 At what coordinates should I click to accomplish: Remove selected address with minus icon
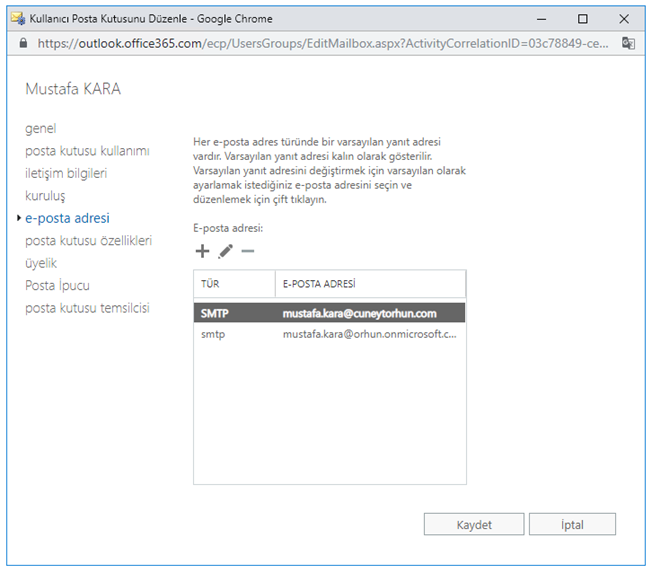pos(248,251)
